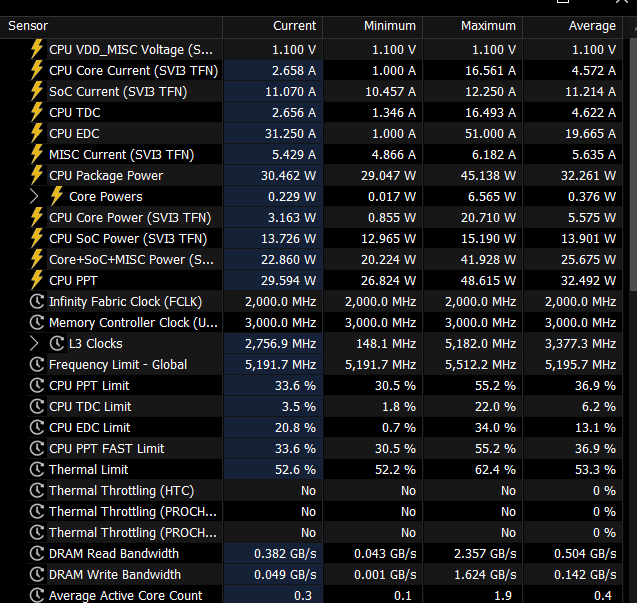
Task: Click lightning icon beside Core+SoC+MISC Power
Action: point(37,259)
